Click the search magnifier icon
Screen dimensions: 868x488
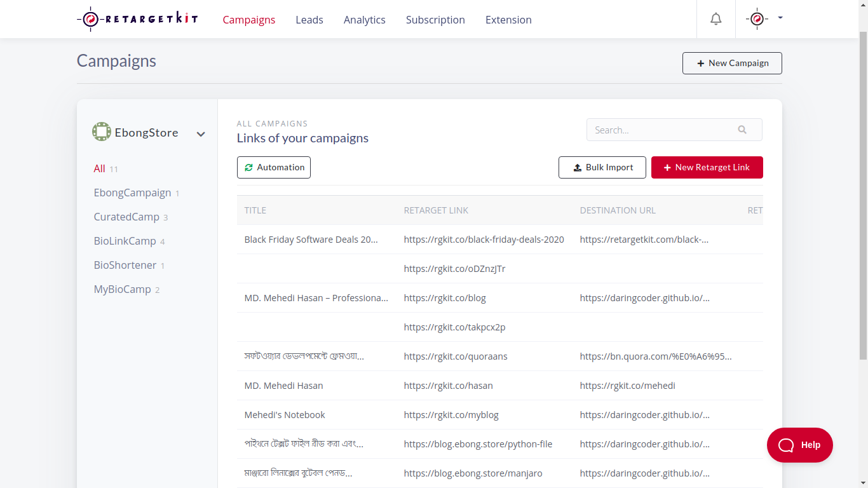[742, 130]
